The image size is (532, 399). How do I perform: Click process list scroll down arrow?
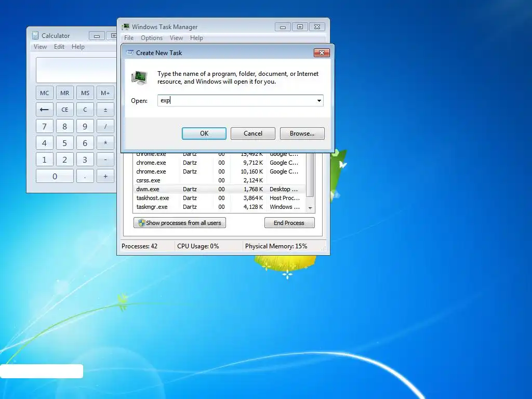point(310,208)
